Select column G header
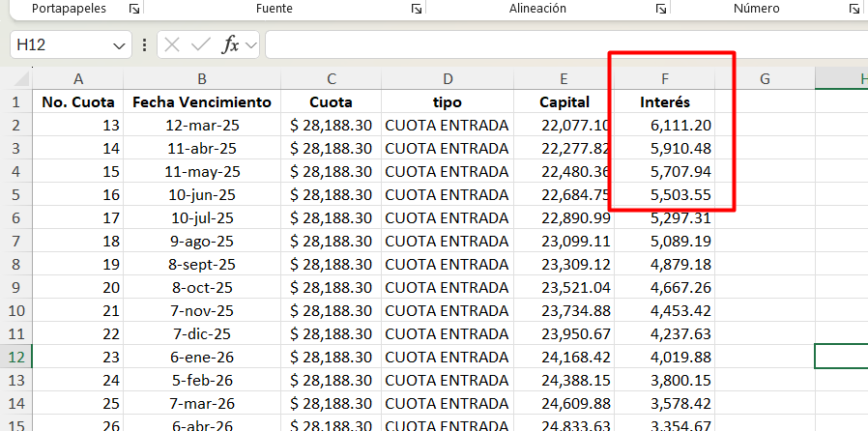The height and width of the screenshot is (431, 868). click(764, 79)
